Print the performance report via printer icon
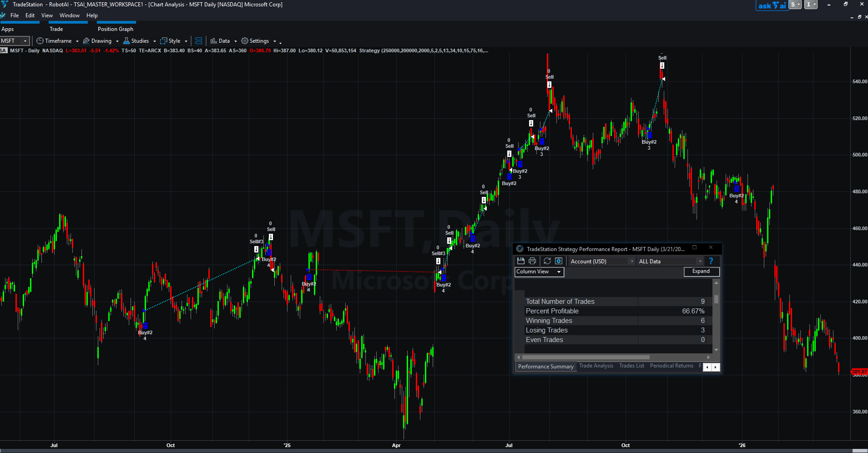 click(x=532, y=261)
